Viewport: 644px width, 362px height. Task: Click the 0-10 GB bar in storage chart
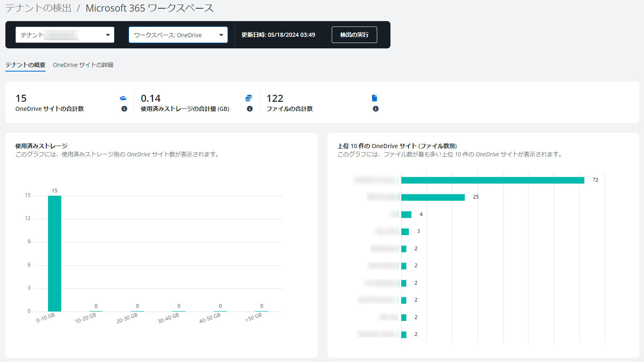[55, 254]
